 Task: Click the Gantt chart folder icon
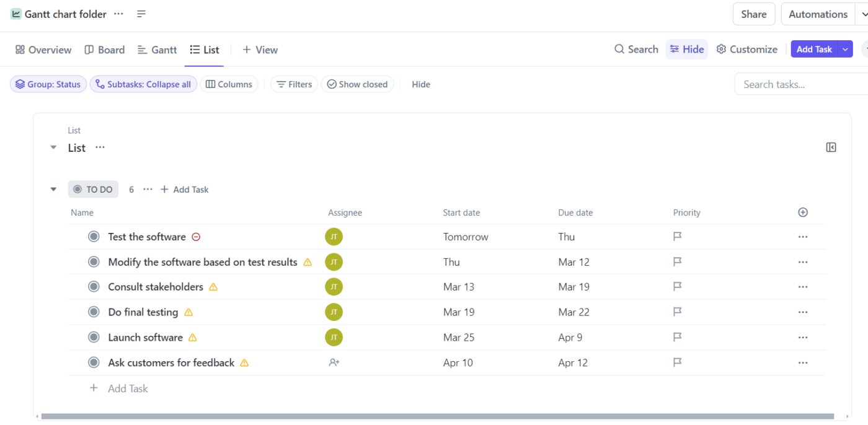tap(16, 14)
